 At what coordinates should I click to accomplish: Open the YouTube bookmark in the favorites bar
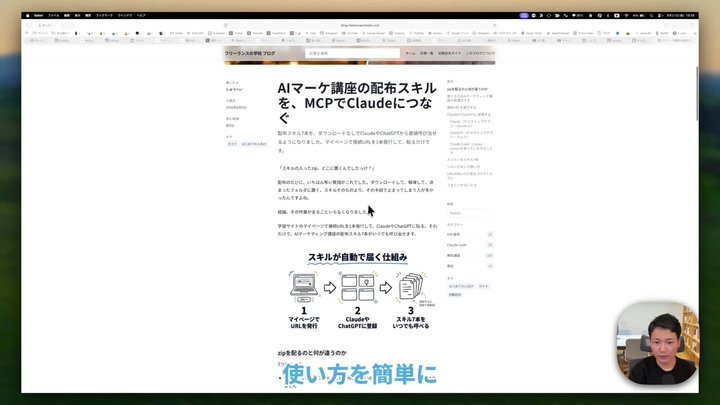click(x=352, y=33)
